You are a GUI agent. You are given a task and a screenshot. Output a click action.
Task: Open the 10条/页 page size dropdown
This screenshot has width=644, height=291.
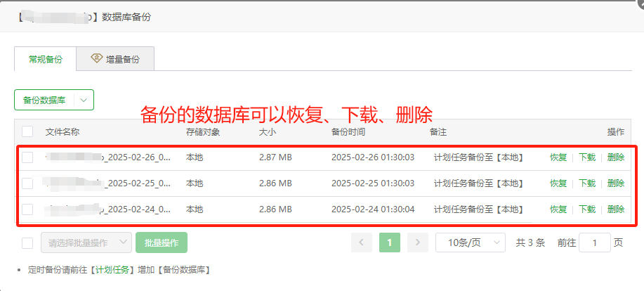point(470,242)
